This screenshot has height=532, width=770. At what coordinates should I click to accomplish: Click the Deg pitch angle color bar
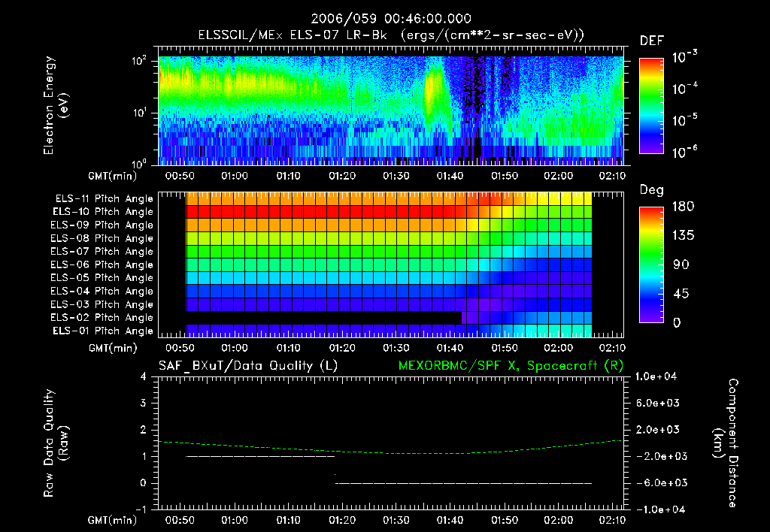(x=651, y=264)
